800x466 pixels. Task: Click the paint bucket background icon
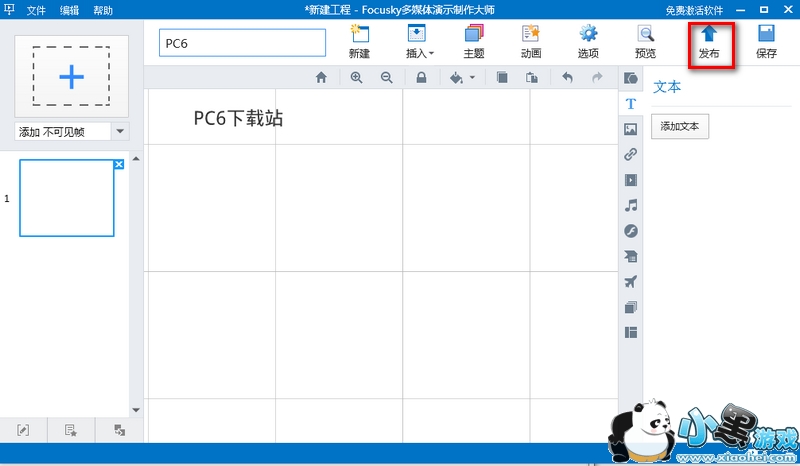(x=456, y=78)
